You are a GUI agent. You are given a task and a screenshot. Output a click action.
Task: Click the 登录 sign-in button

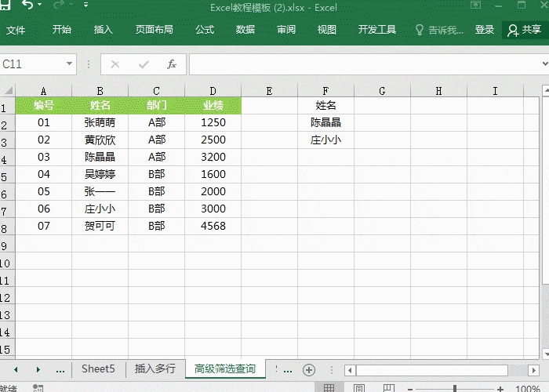pyautogui.click(x=484, y=30)
